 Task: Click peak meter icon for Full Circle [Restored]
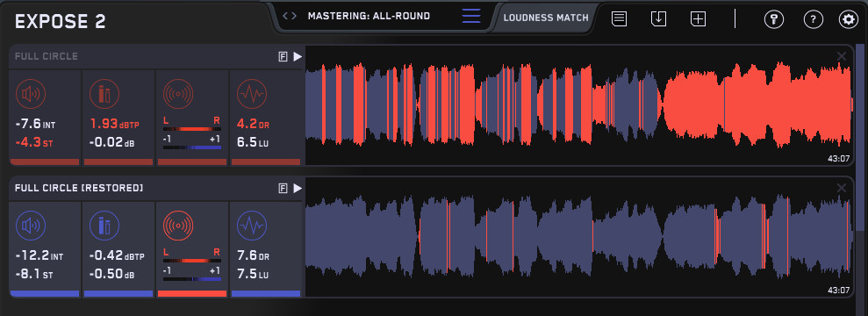tap(104, 226)
